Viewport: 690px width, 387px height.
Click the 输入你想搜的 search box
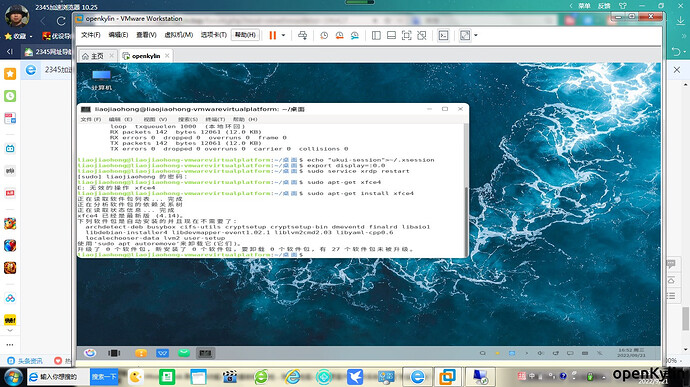59,377
